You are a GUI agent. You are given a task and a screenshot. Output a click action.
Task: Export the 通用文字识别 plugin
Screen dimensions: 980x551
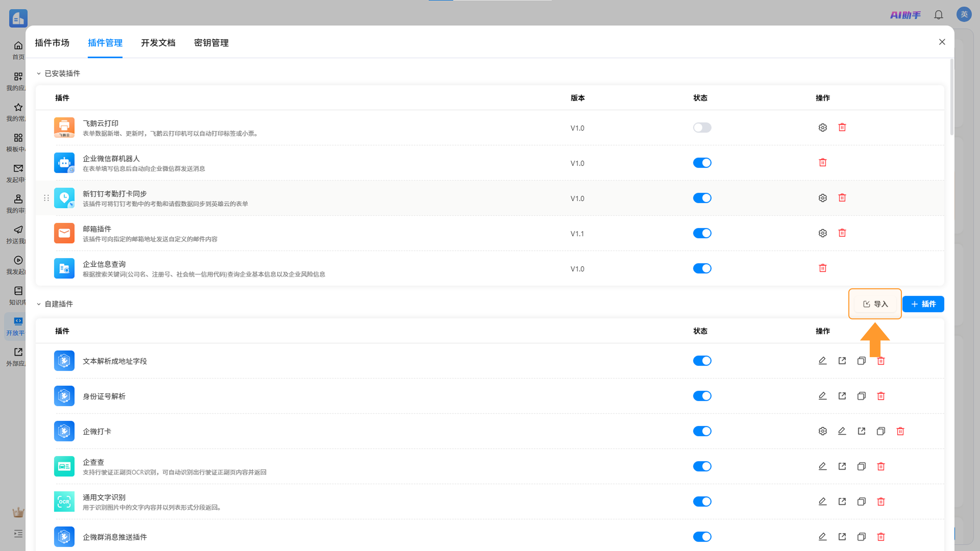[842, 502]
